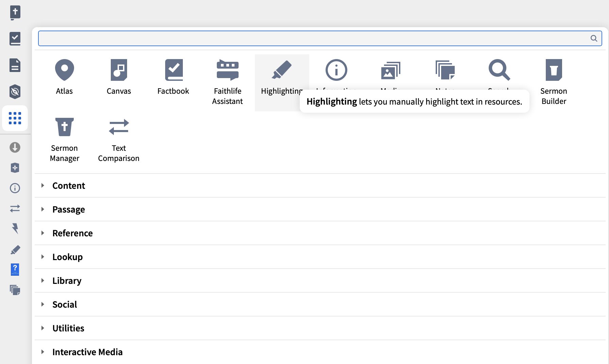Viewport: 609px width, 364px height.
Task: Open the blue help book sidebar icon
Action: pyautogui.click(x=15, y=270)
